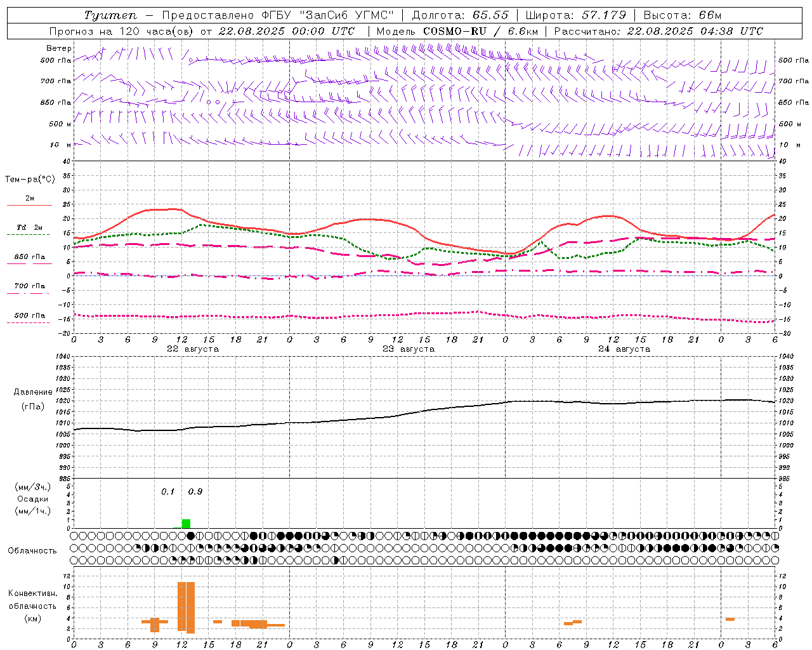Select the solid 2м temperature legend entry
Image resolution: width=812 pixels, height=650 pixels.
(x=30, y=201)
